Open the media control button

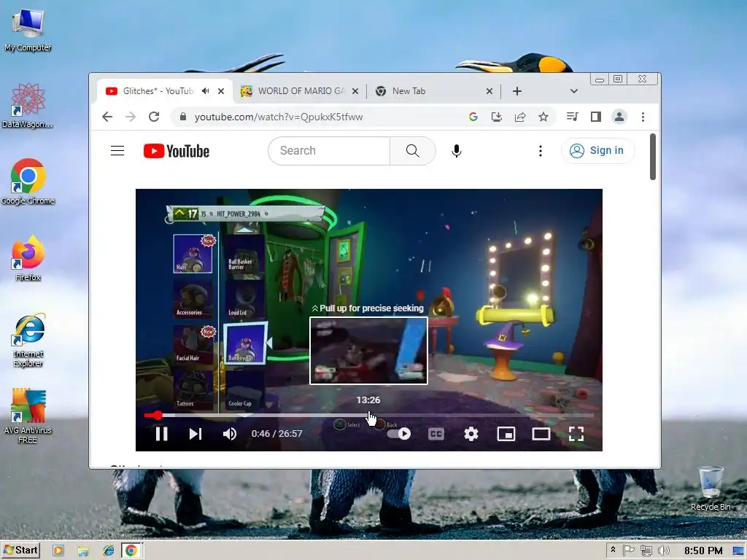(573, 117)
